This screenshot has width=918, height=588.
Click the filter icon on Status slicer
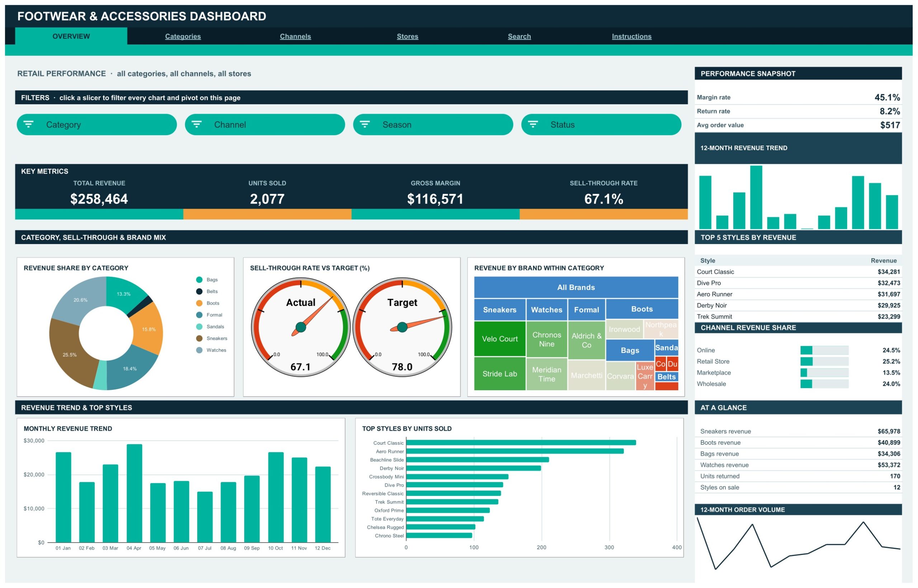533,124
